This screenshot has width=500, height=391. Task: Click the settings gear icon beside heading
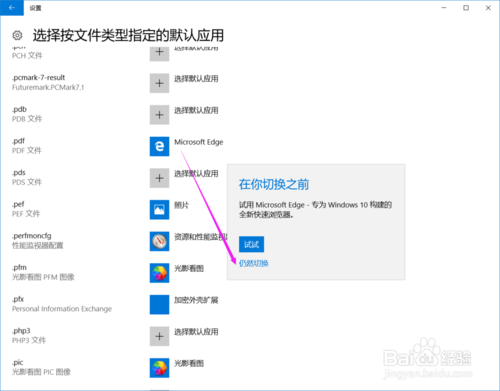tap(17, 35)
